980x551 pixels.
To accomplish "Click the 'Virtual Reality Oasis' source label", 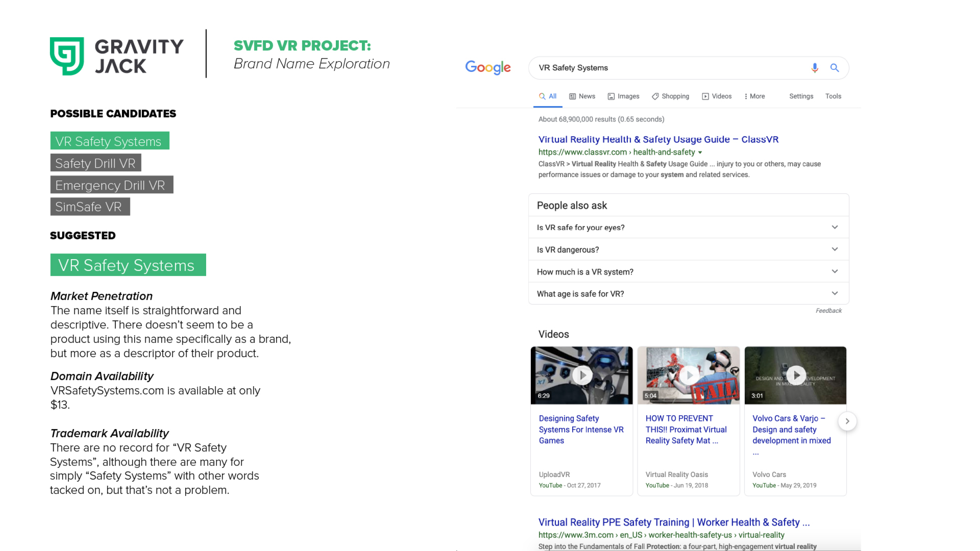I will tap(677, 474).
